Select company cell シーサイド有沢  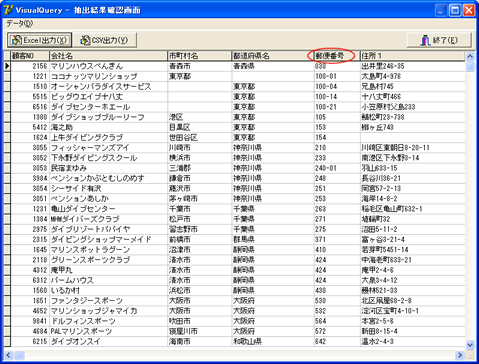pos(108,188)
